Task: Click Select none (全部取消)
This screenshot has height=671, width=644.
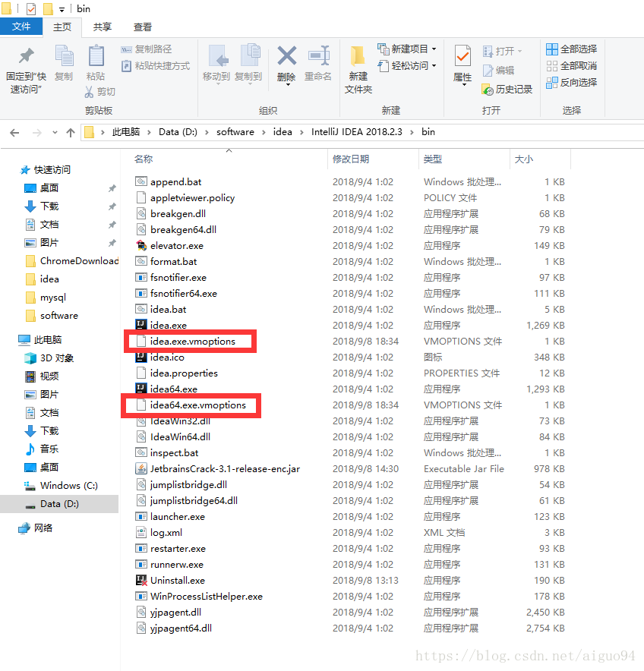Action: [x=572, y=66]
